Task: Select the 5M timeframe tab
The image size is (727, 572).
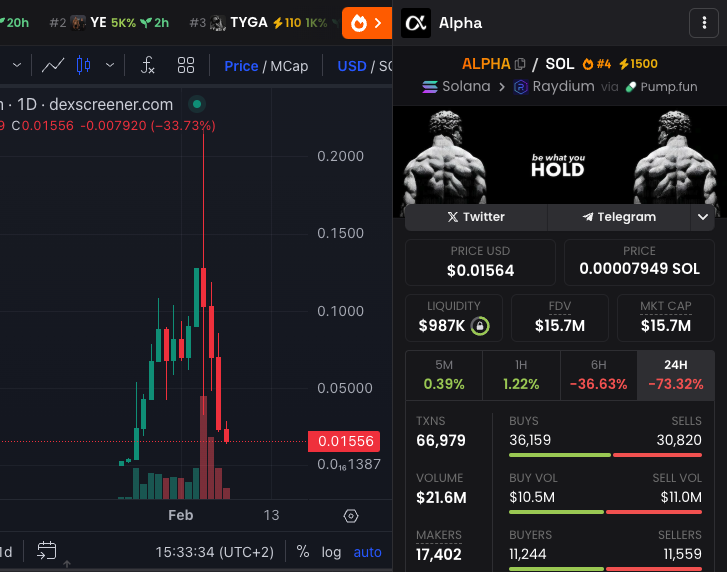Action: (x=444, y=375)
